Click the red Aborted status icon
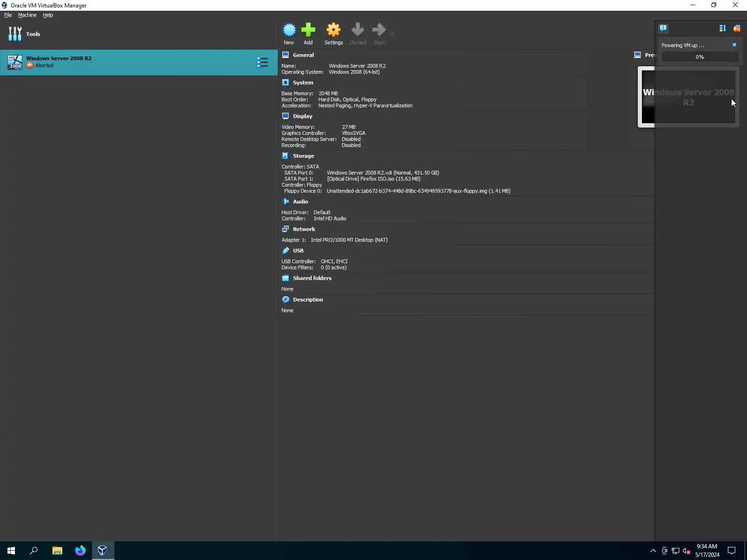The image size is (747, 560). (30, 65)
